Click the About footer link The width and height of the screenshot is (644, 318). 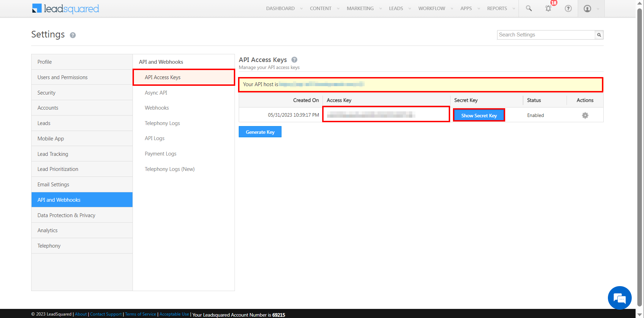pyautogui.click(x=81, y=314)
